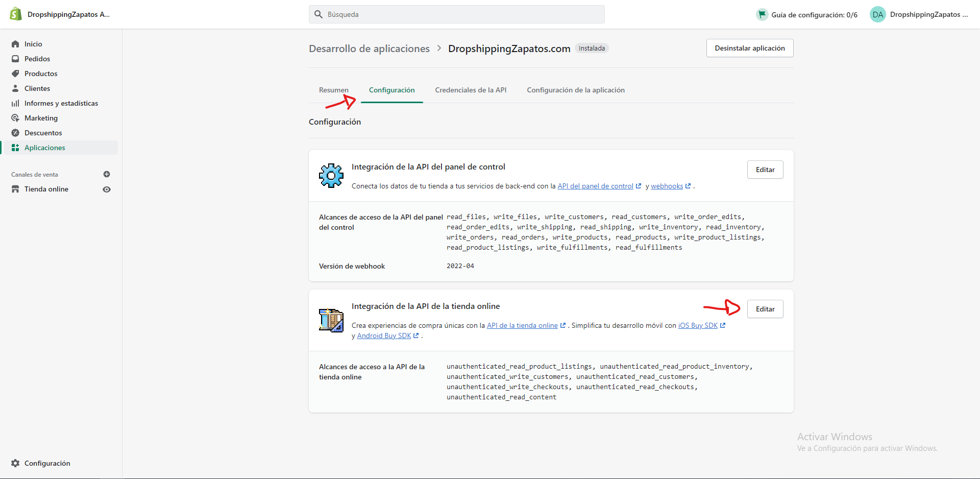Click the Shopify logo icon
980x479 pixels.
16,14
